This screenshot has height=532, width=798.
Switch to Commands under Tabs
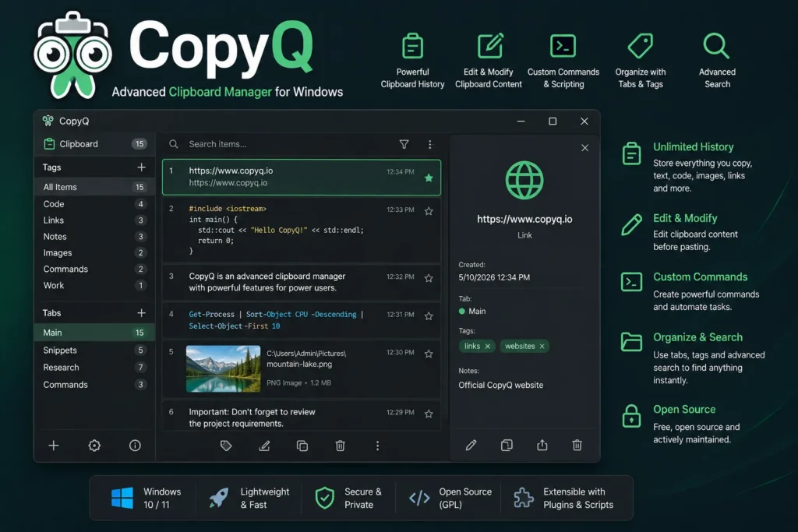(x=94, y=385)
